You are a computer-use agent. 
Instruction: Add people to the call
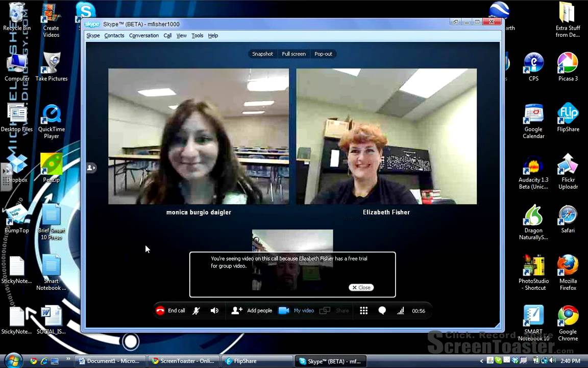pos(252,311)
